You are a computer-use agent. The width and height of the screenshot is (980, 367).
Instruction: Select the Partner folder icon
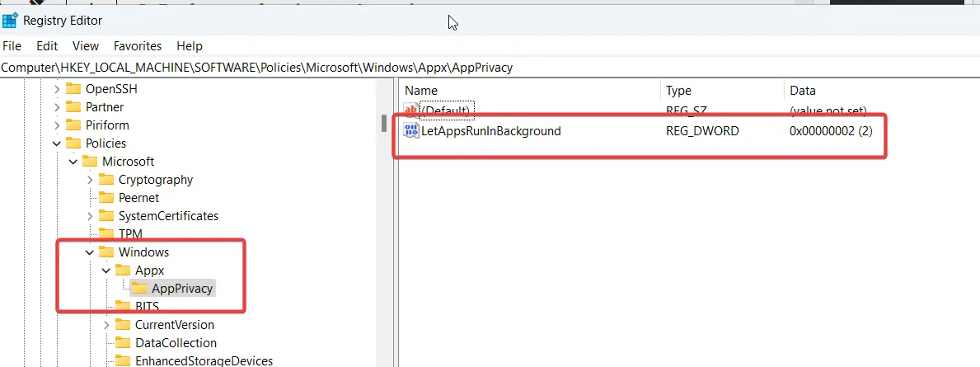point(73,107)
